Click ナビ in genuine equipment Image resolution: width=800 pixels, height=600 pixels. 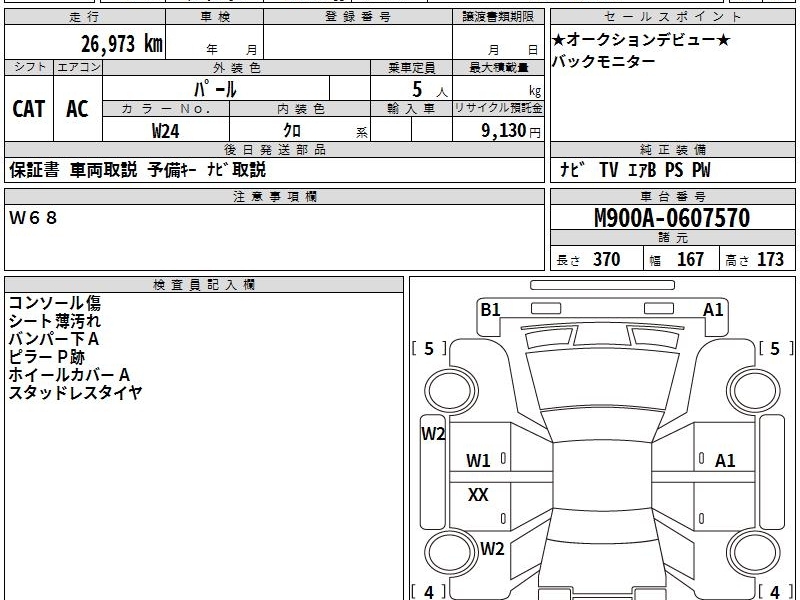[x=572, y=170]
